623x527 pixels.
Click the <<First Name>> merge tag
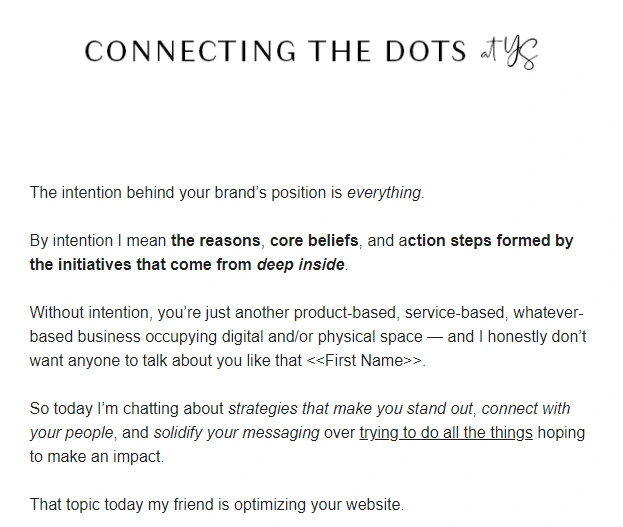[364, 361]
